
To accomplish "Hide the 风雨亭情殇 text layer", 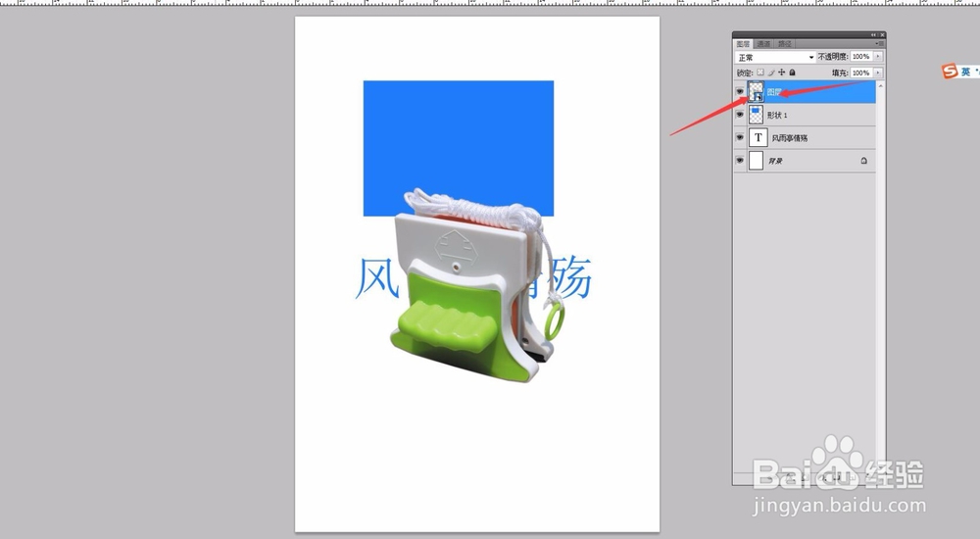I will pos(740,137).
